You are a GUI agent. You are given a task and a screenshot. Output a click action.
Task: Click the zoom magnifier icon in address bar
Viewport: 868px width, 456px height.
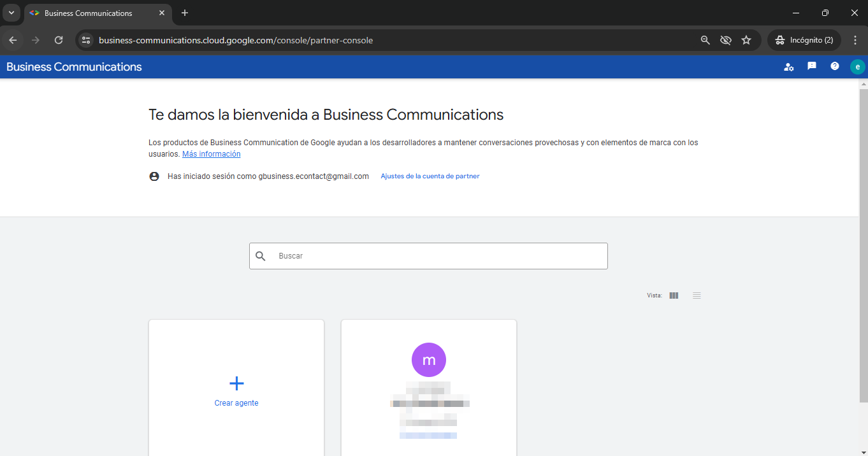(705, 40)
